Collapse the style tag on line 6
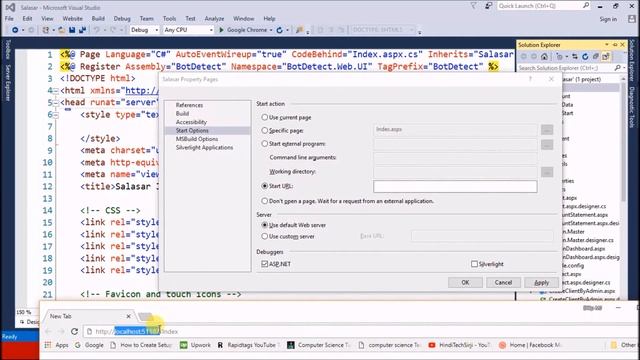The image size is (640, 360). (56, 115)
